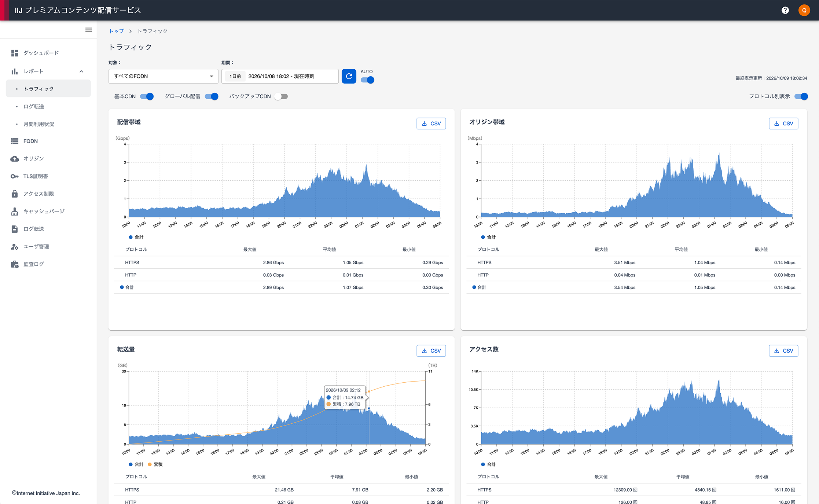Disable the 基本CDN toggle
Screen dimensions: 819x504
tap(147, 96)
